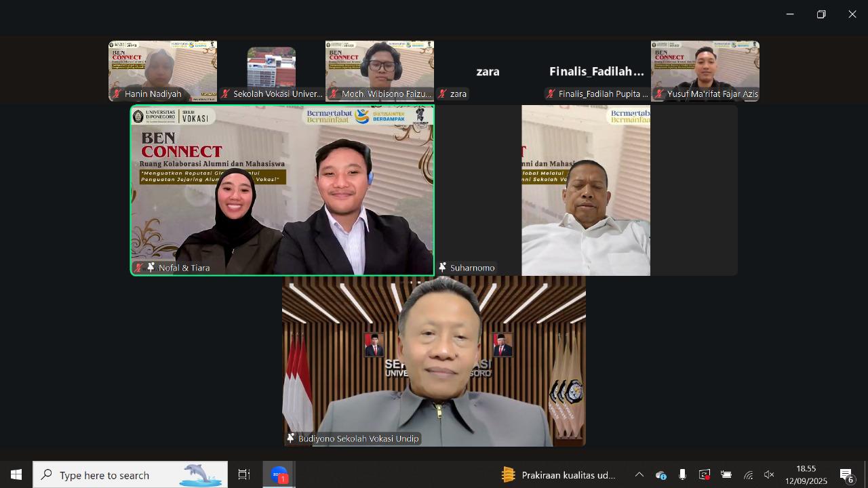Image resolution: width=868 pixels, height=488 pixels.
Task: Open the Zoom app from the taskbar
Action: (x=279, y=474)
